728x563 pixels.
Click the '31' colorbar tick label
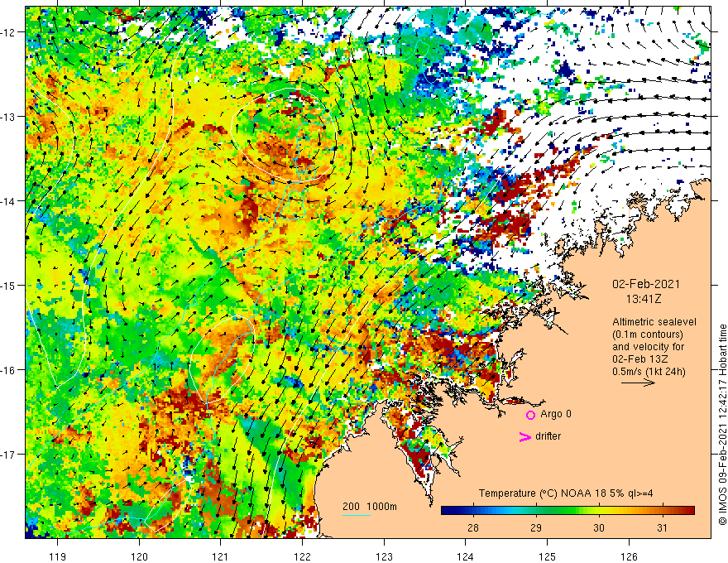tap(662, 527)
